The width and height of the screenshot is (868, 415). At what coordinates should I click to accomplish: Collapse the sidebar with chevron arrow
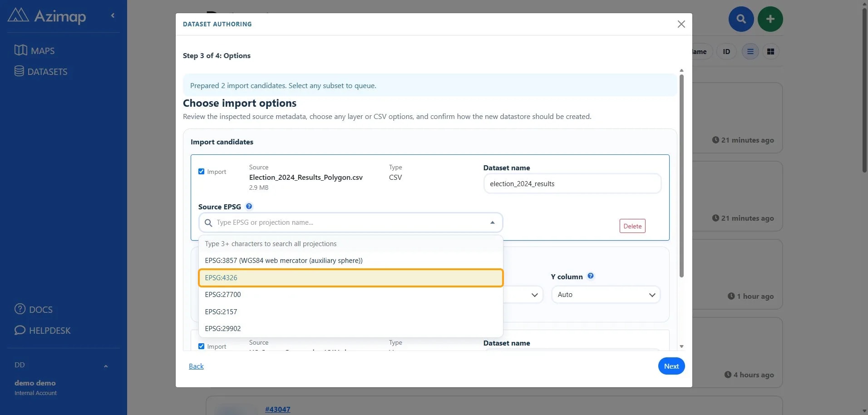(x=113, y=15)
